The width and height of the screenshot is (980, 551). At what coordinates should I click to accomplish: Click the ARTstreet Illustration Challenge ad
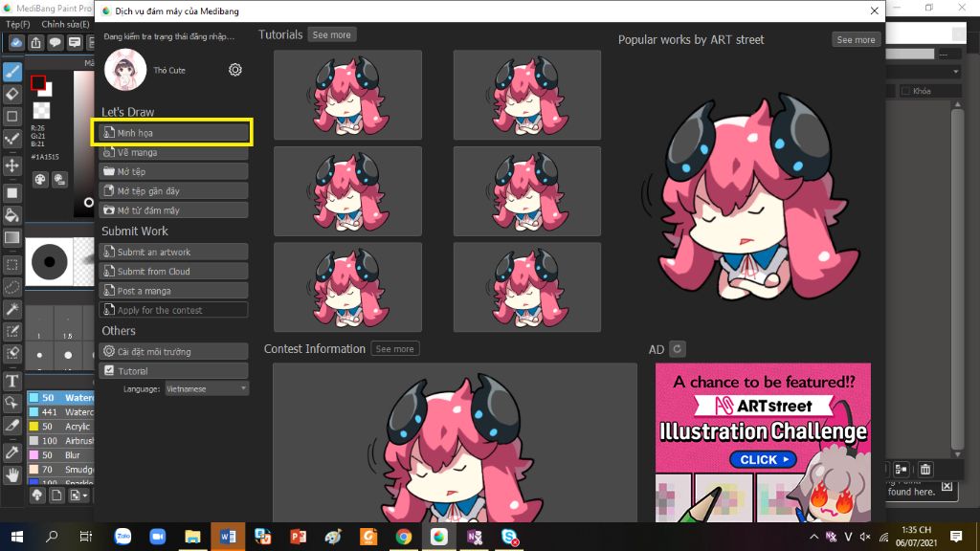(763, 442)
